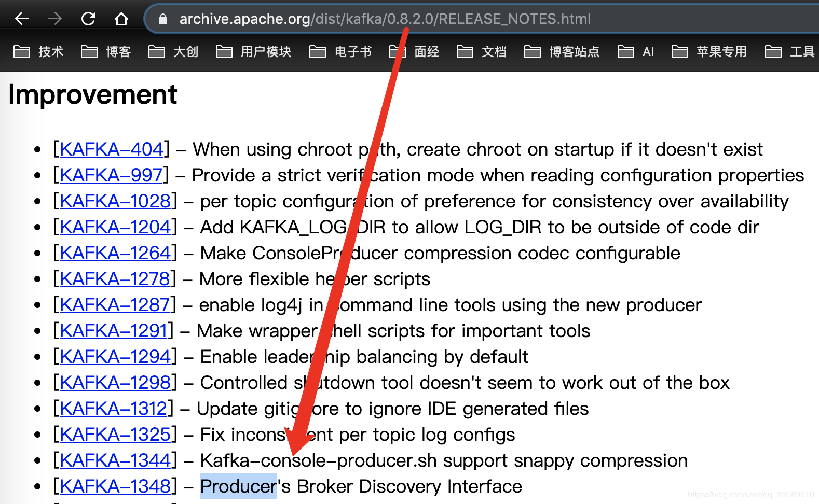The image size is (819, 504).
Task: Click text 'Enable leadership balancing by default'
Action: (364, 357)
